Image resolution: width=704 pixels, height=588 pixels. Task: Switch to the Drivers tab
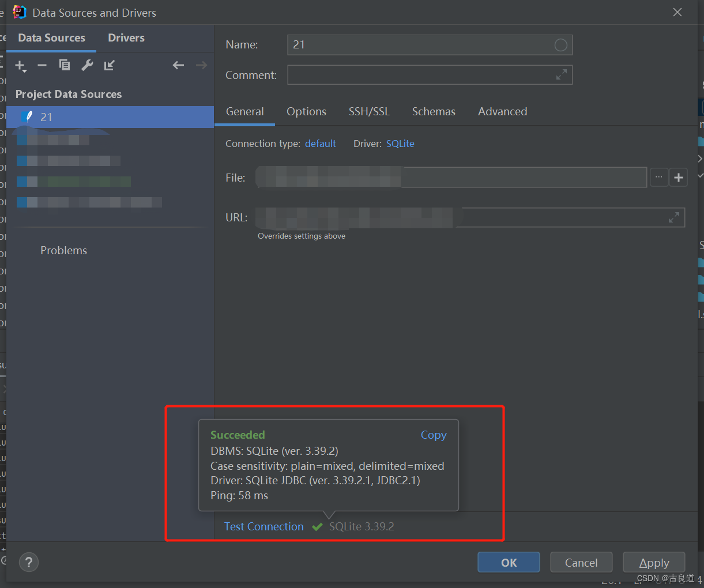click(x=126, y=38)
